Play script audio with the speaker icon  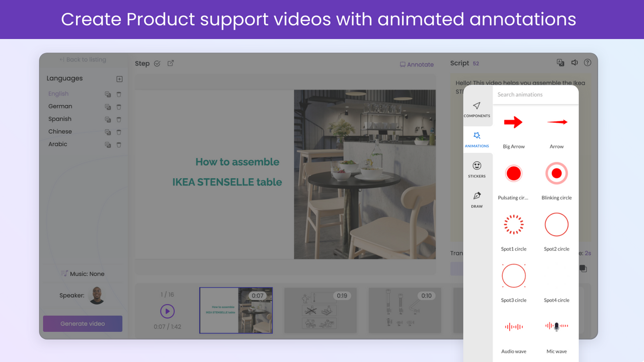pyautogui.click(x=575, y=63)
